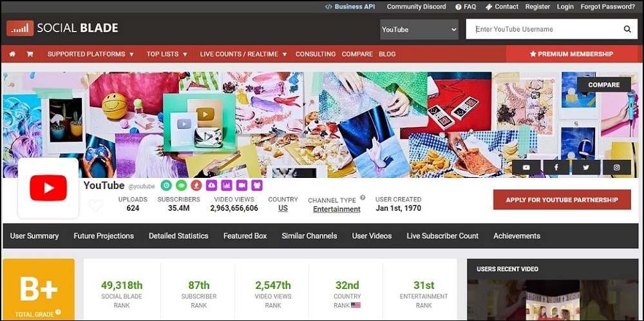
Task: Click the search magnifier icon
Action: coord(627,29)
